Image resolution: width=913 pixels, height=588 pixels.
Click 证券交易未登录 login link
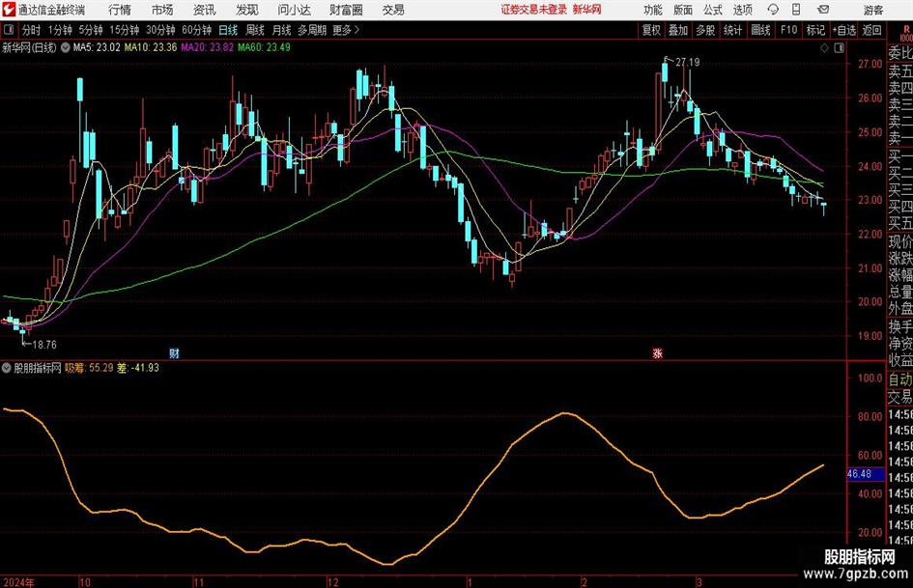click(x=533, y=10)
